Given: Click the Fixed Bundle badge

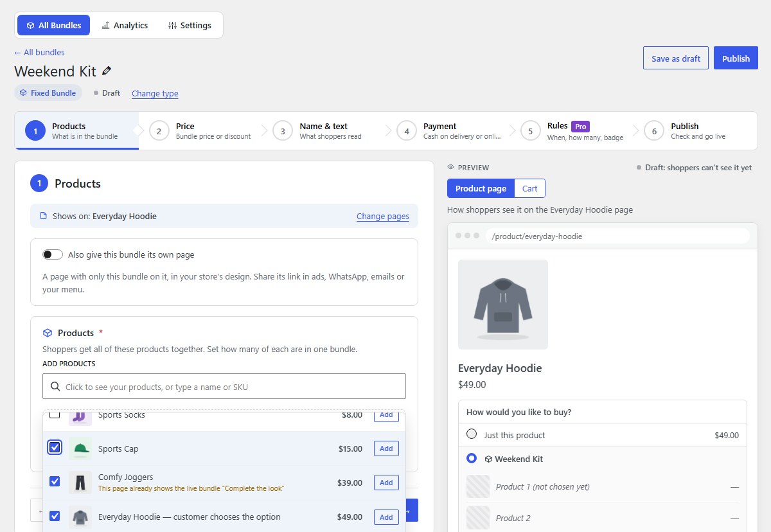Looking at the screenshot, I should 48,93.
